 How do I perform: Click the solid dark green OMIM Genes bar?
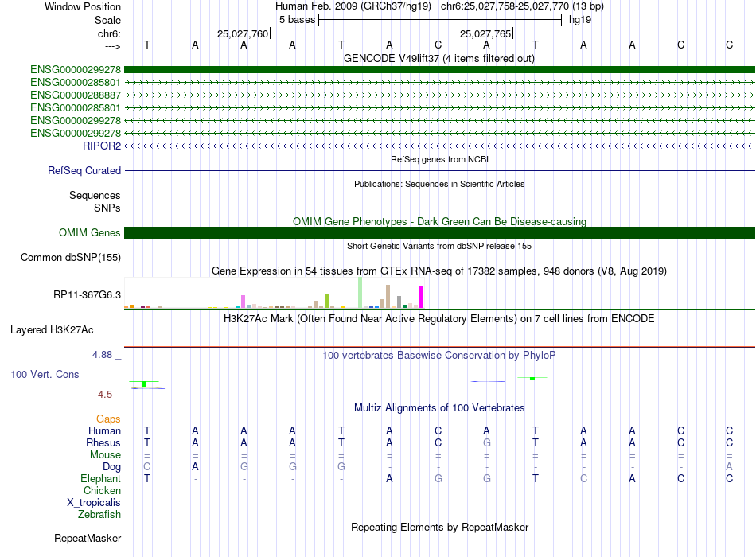point(439,233)
